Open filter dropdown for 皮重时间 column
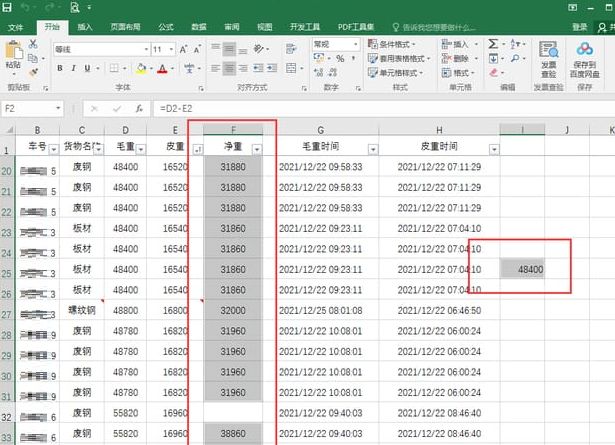 tap(494, 149)
